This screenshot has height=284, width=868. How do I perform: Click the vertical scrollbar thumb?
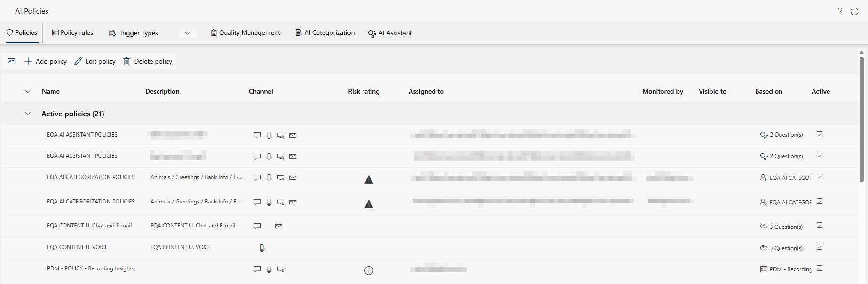click(861, 118)
